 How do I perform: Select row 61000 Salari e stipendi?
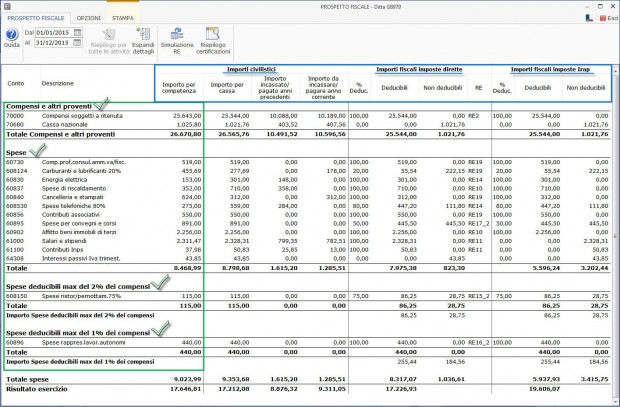[308, 241]
